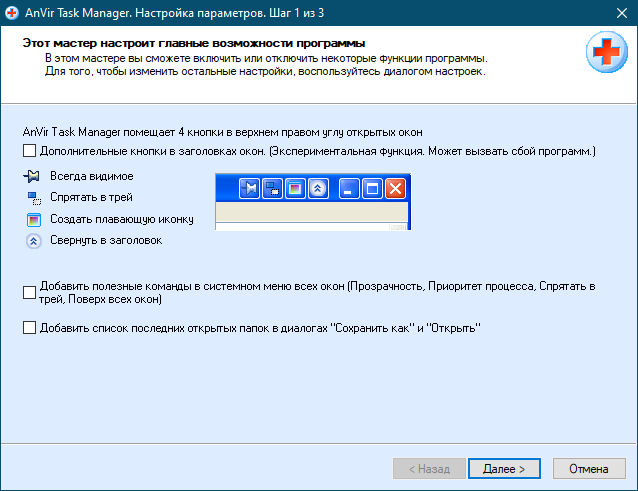Click minimize button in preview image

(x=349, y=189)
